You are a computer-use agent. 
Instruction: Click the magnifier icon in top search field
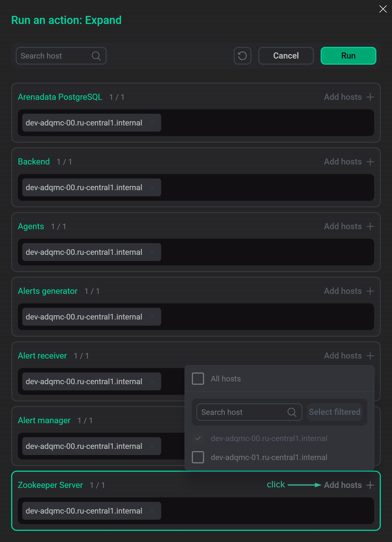click(x=96, y=56)
